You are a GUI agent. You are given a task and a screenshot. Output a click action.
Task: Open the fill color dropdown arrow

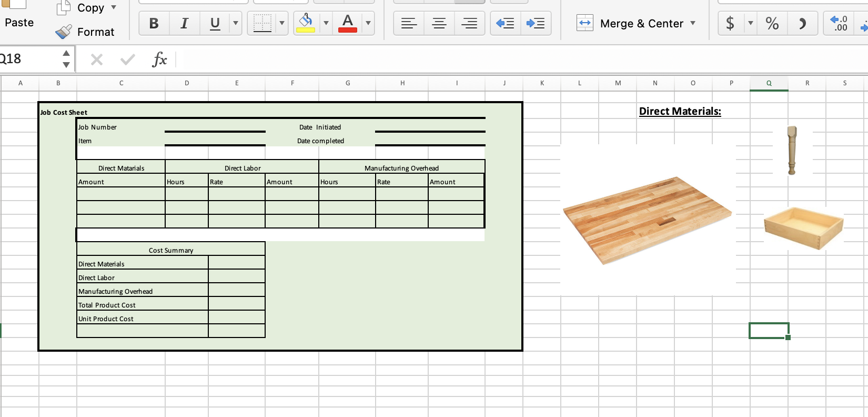coord(326,23)
